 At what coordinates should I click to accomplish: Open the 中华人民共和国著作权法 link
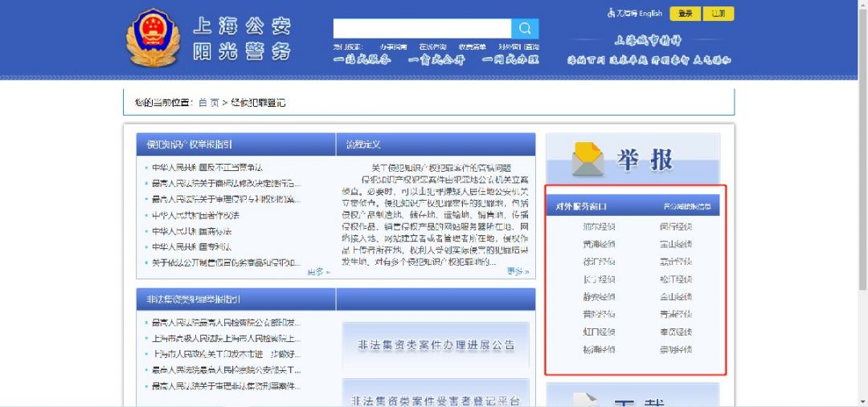coord(195,215)
